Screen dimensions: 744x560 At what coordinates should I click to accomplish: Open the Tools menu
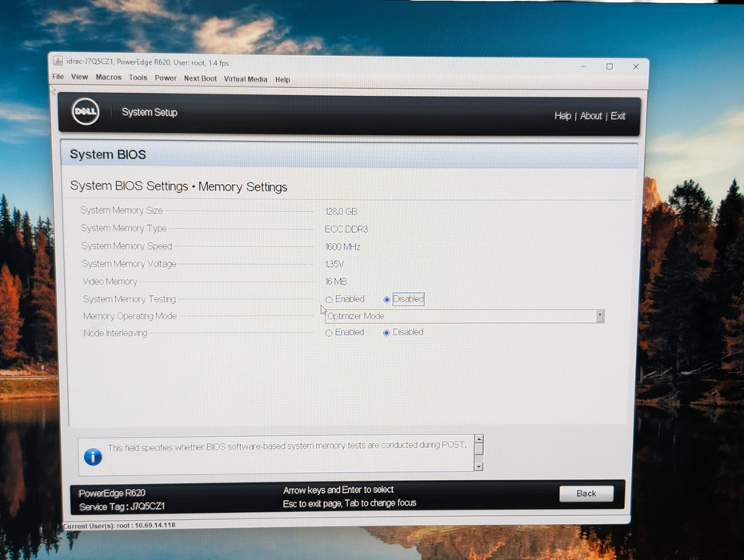coord(138,78)
